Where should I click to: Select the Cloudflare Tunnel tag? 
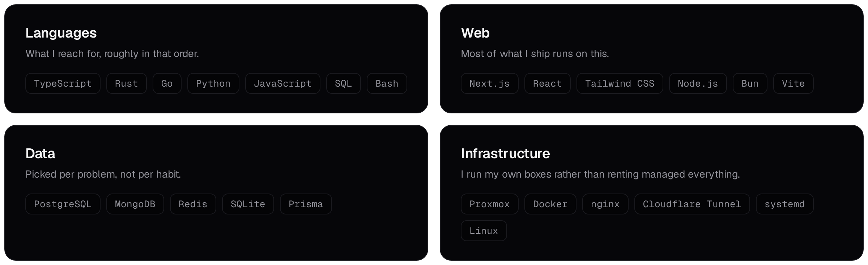(692, 204)
